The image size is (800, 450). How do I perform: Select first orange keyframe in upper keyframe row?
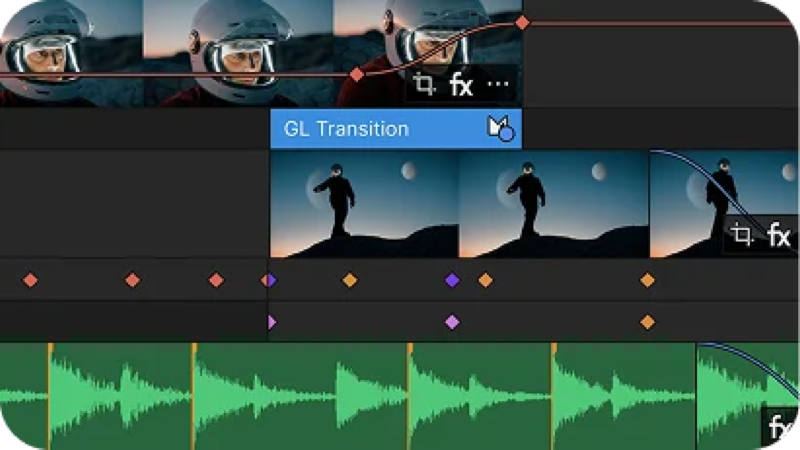(350, 280)
